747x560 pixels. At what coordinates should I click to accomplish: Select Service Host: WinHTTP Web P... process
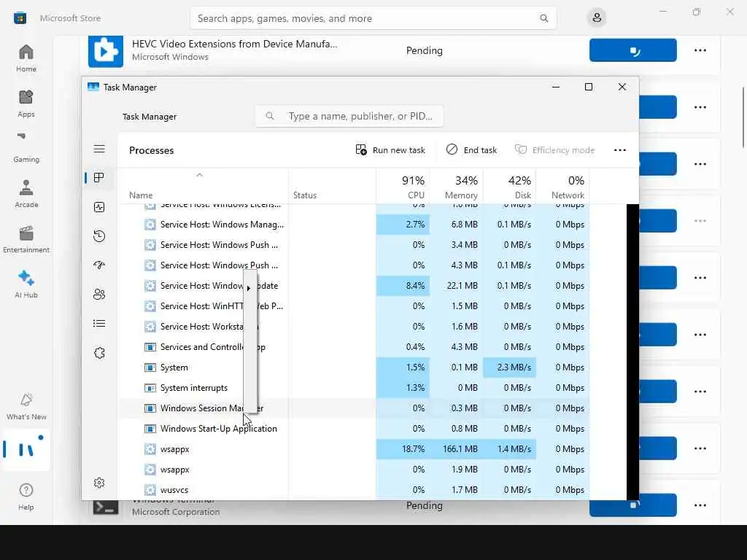pos(354,306)
